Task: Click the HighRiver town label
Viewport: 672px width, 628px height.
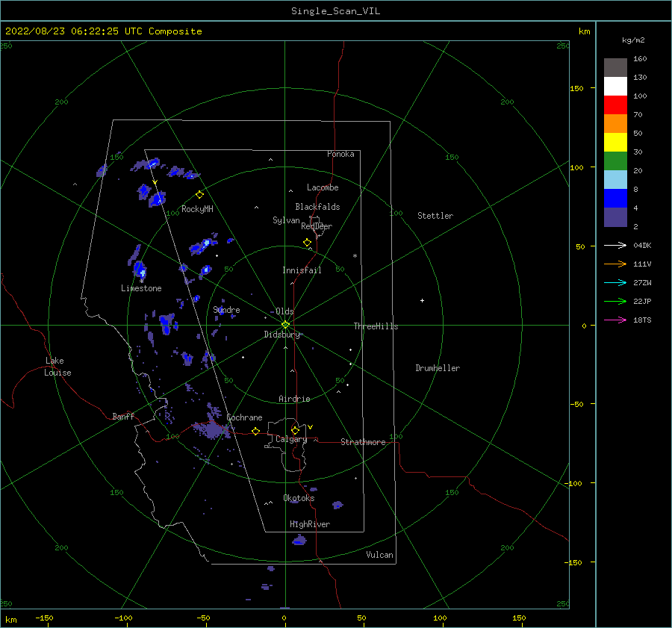Action: [310, 524]
